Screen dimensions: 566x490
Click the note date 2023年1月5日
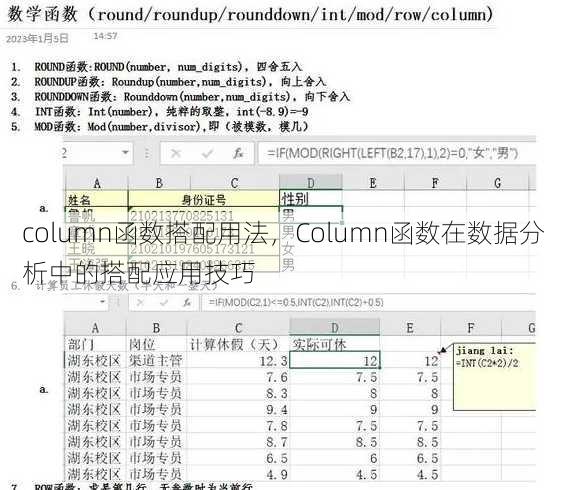click(x=37, y=38)
